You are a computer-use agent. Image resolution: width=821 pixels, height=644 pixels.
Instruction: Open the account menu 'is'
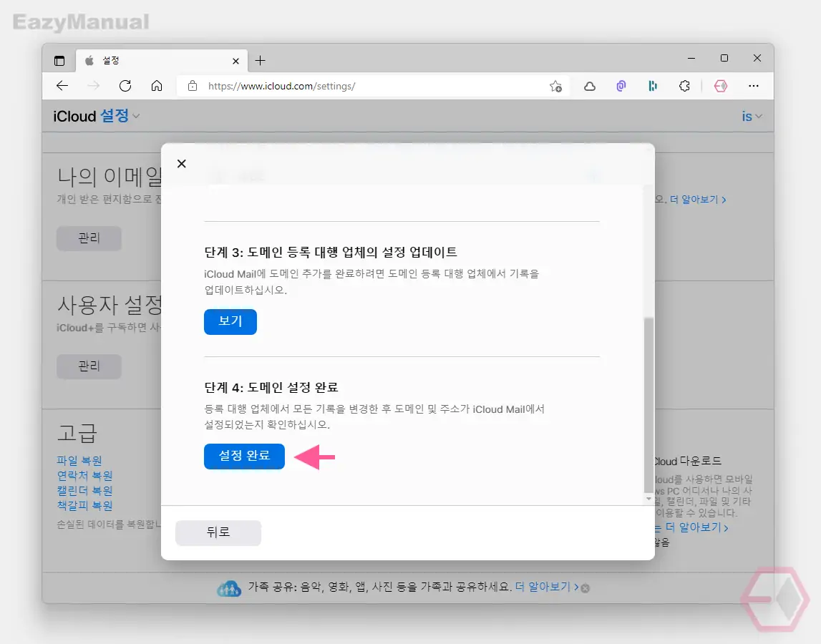[x=752, y=116]
